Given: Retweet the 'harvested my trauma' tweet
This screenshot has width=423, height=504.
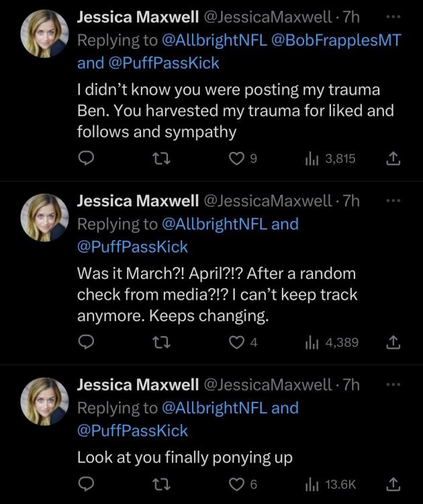Looking at the screenshot, I should tap(160, 159).
